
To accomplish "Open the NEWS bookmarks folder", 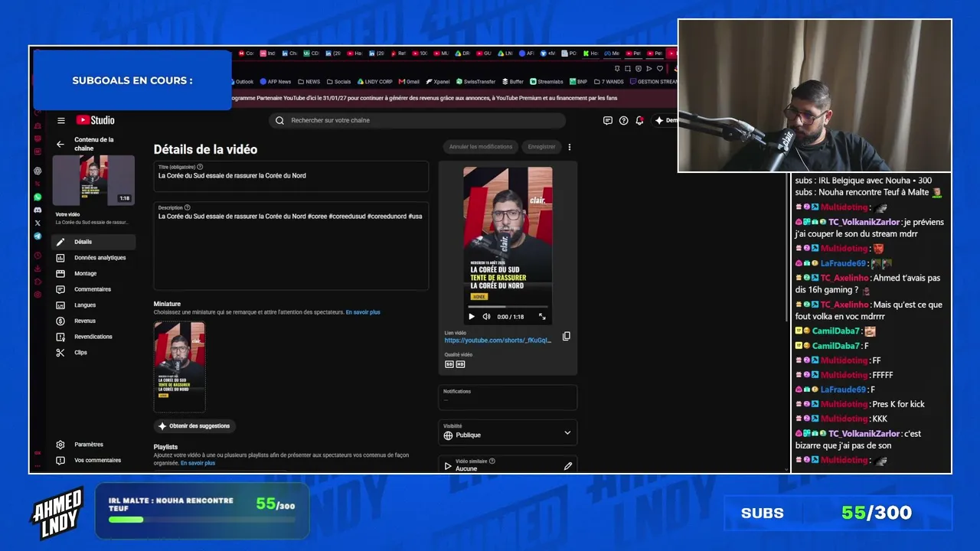I will (x=309, y=82).
